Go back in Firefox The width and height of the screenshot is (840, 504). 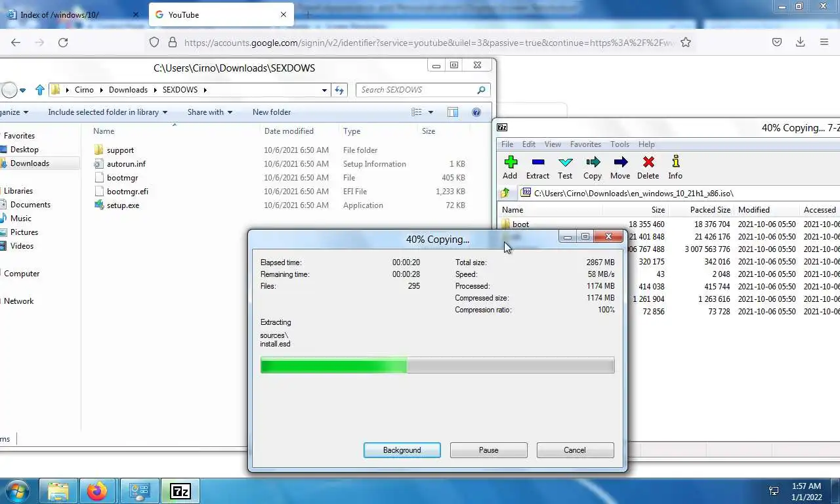(16, 42)
